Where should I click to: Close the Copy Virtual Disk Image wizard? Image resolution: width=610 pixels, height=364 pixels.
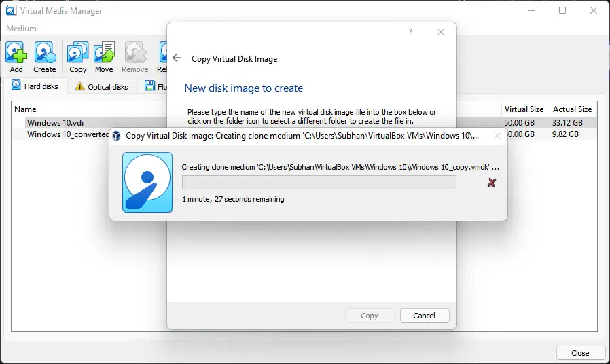(x=441, y=32)
